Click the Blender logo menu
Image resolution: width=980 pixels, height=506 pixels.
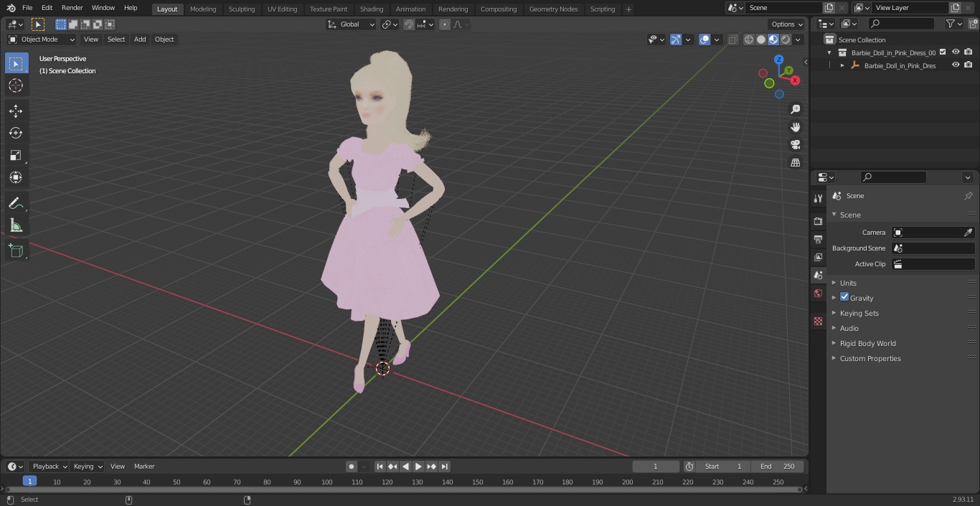(11, 8)
